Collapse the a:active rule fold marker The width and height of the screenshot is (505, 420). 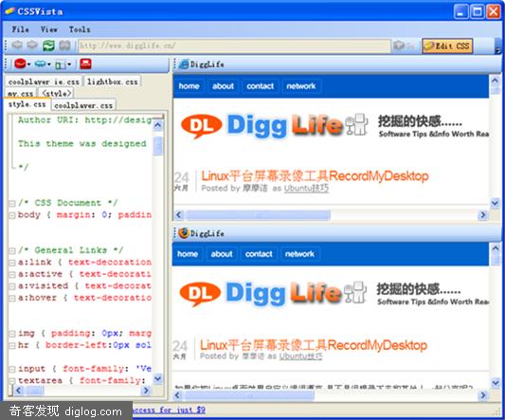(12, 275)
